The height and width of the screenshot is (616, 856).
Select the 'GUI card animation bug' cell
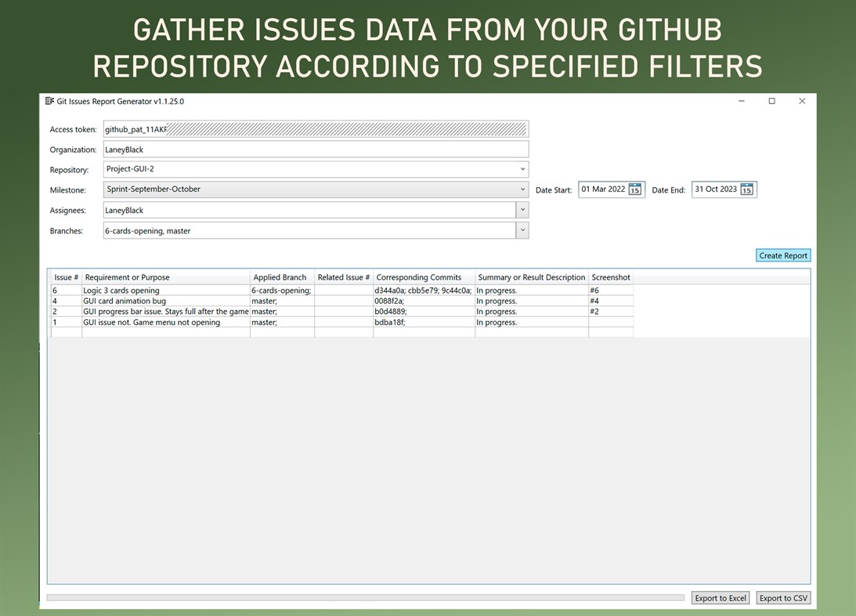[166, 301]
